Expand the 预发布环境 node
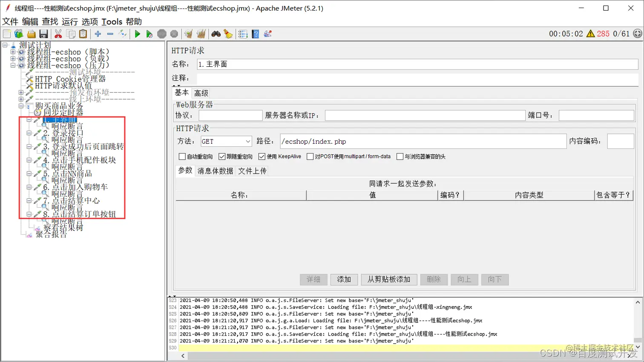 pos(21,92)
